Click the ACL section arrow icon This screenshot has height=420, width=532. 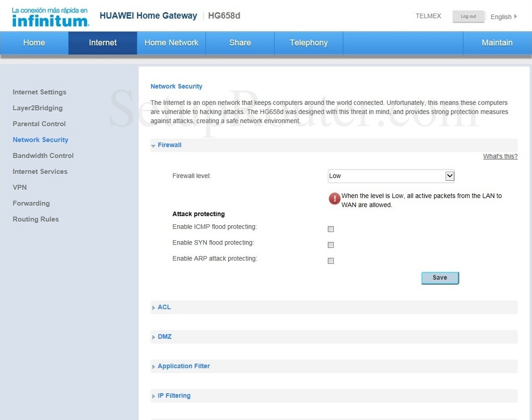[x=153, y=307]
